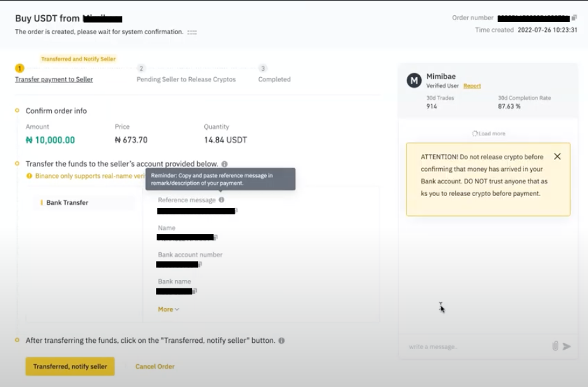
Task: Select the Bank Transfer payment method
Action: [67, 203]
